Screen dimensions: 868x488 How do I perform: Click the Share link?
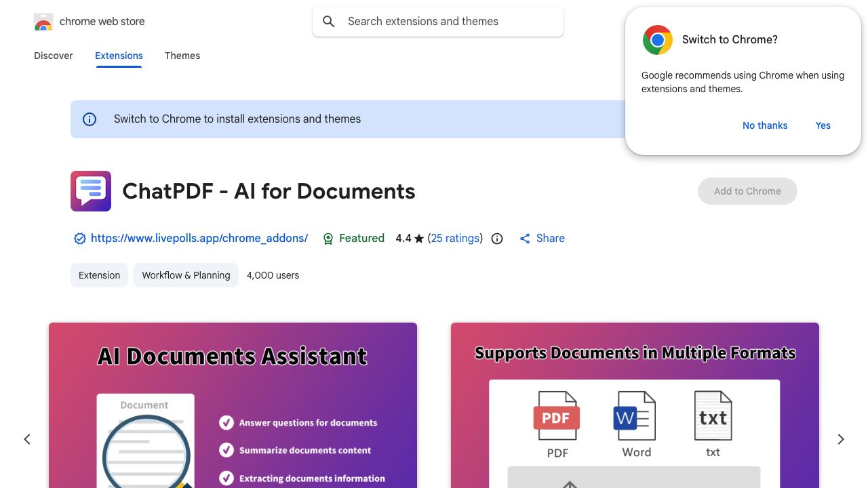(x=551, y=239)
